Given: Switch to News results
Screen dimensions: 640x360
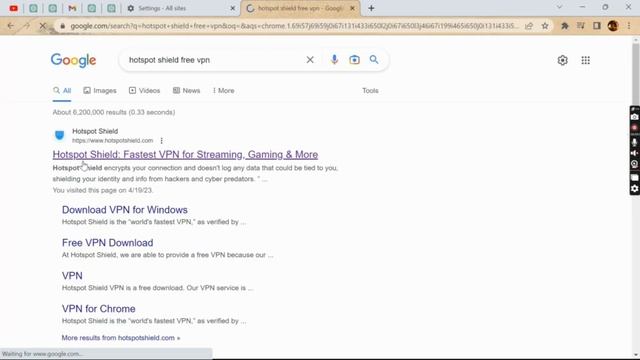Looking at the screenshot, I should 187,91.
